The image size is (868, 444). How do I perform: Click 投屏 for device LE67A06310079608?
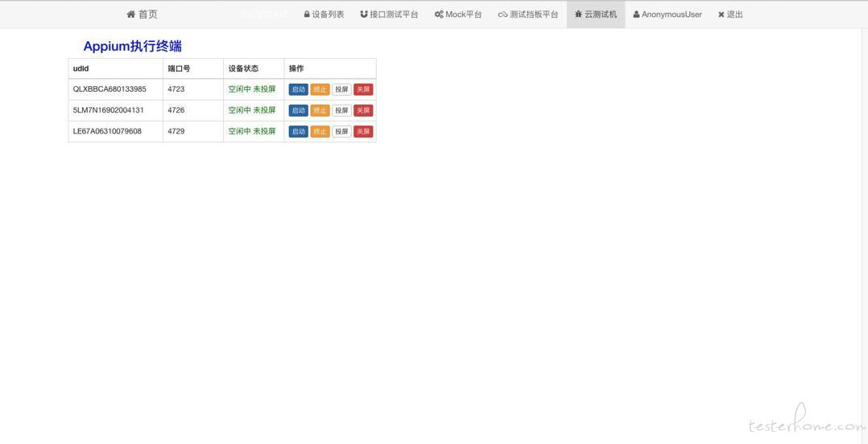[341, 132]
